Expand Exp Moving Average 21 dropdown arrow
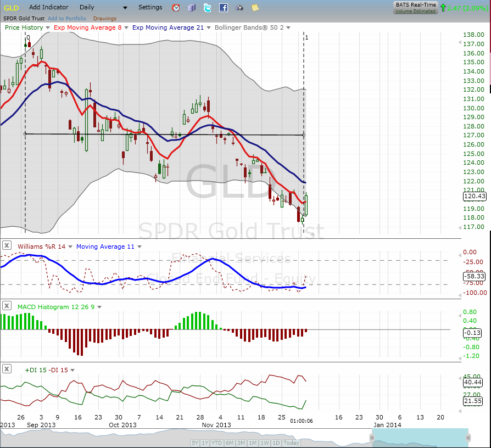This screenshot has width=491, height=448. tap(209, 27)
